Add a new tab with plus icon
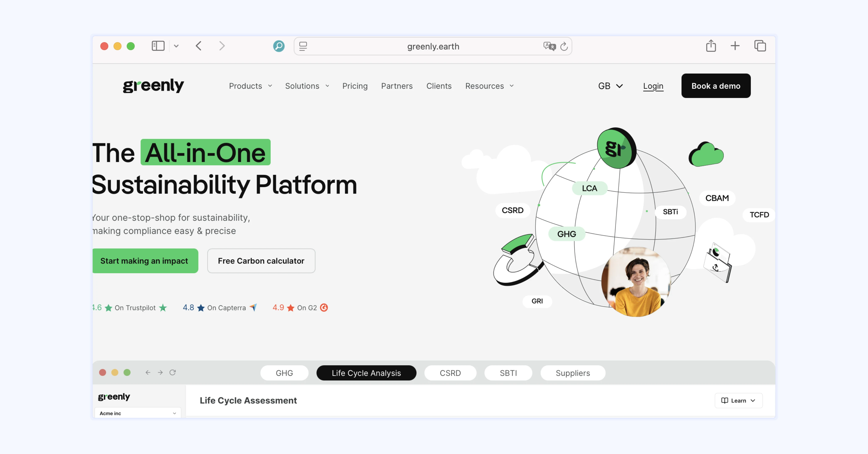This screenshot has height=454, width=868. coord(735,46)
